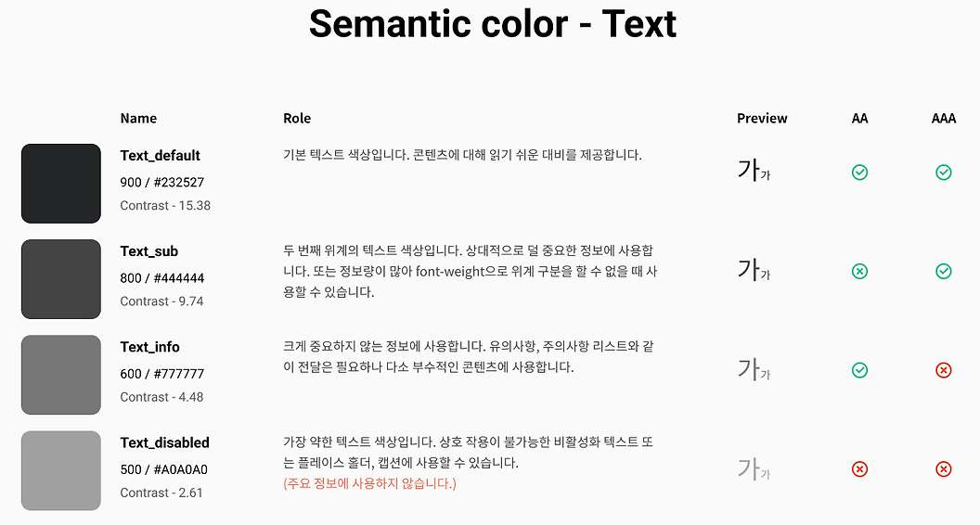Click the red AAA fail icon for Text_info
Screen dimensions: 980x525
pyautogui.click(x=943, y=370)
